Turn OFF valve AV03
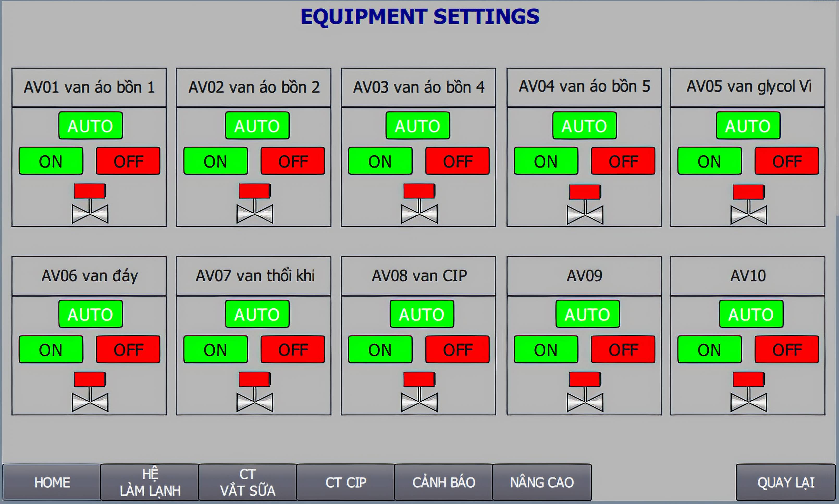 point(457,161)
